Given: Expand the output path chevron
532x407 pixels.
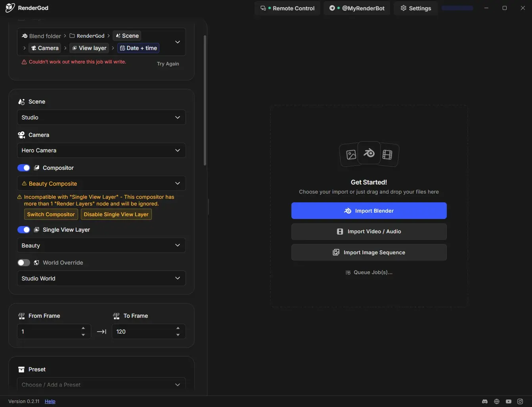Looking at the screenshot, I should pos(178,42).
